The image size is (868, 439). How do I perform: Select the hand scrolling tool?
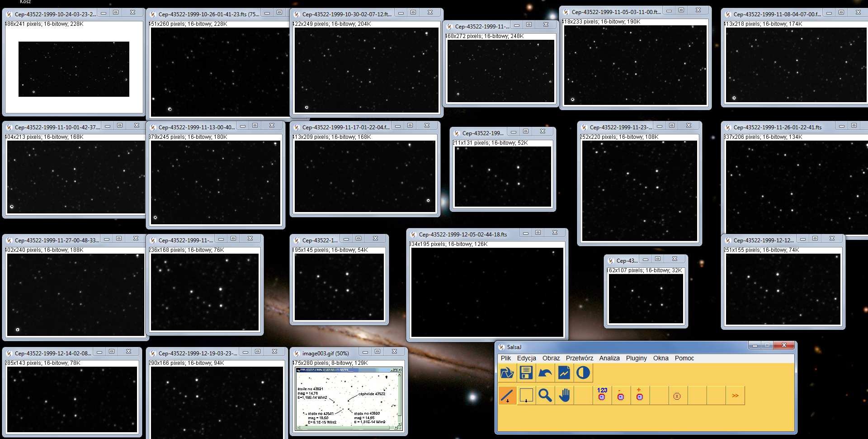[564, 396]
